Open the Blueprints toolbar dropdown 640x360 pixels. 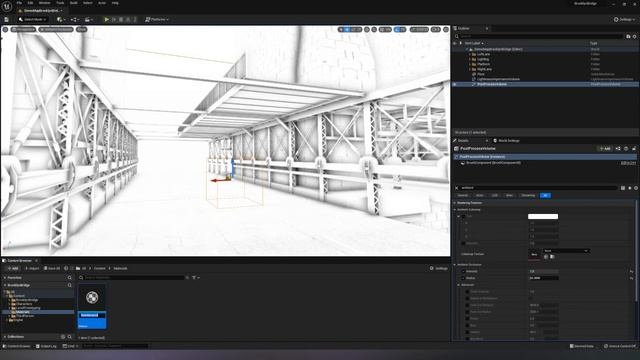[x=74, y=19]
